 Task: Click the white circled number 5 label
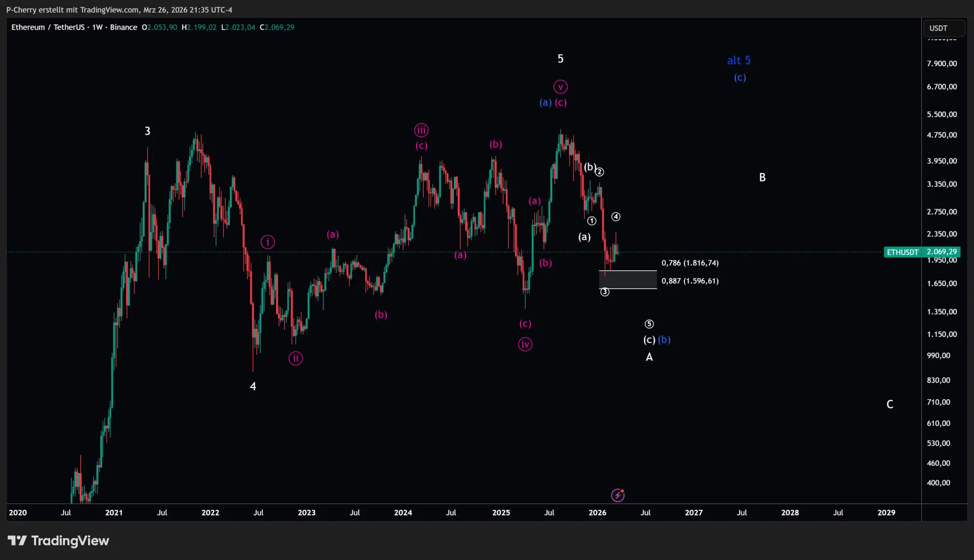pos(649,324)
